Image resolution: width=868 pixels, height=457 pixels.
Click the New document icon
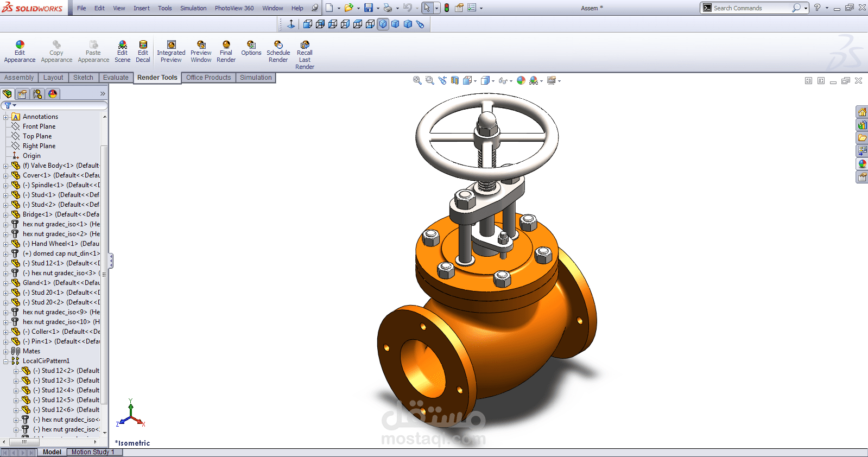329,8
